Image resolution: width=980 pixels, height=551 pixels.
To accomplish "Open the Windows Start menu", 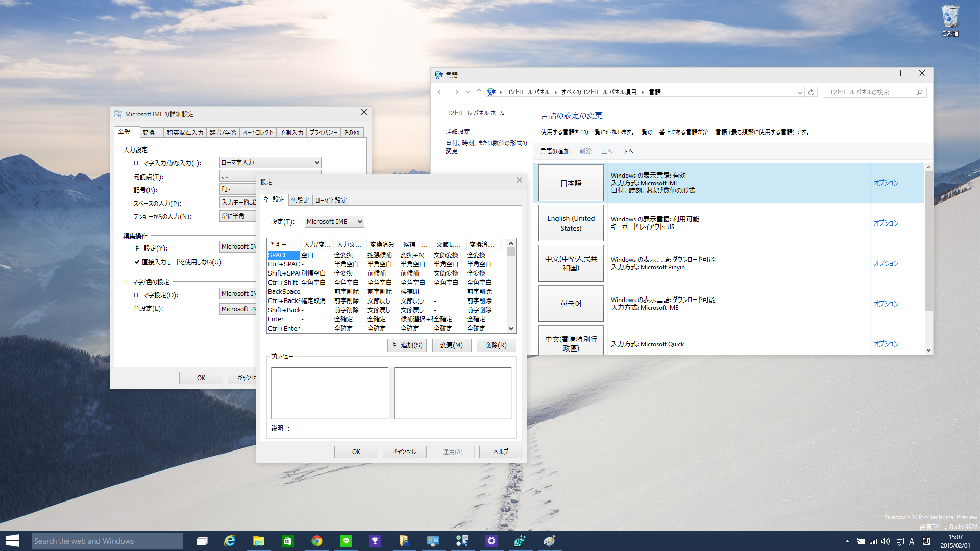I will [x=13, y=541].
